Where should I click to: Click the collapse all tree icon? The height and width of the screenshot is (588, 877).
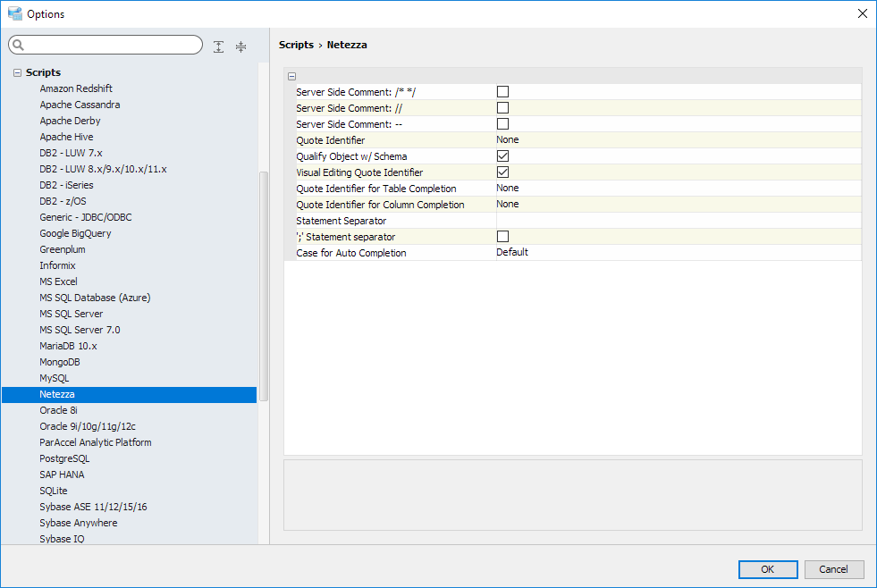[240, 46]
